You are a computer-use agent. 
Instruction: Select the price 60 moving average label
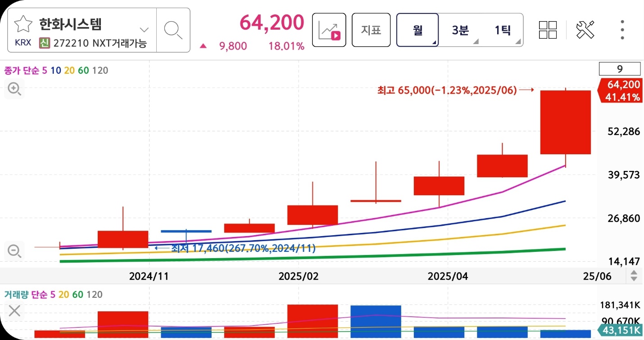click(x=83, y=70)
